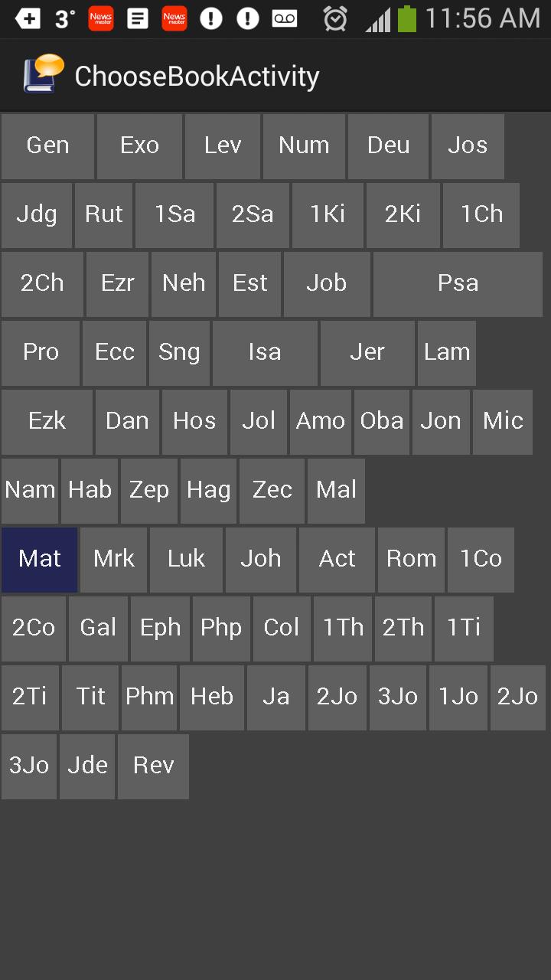Pick the Mal book button
The image size is (551, 980).
[336, 491]
